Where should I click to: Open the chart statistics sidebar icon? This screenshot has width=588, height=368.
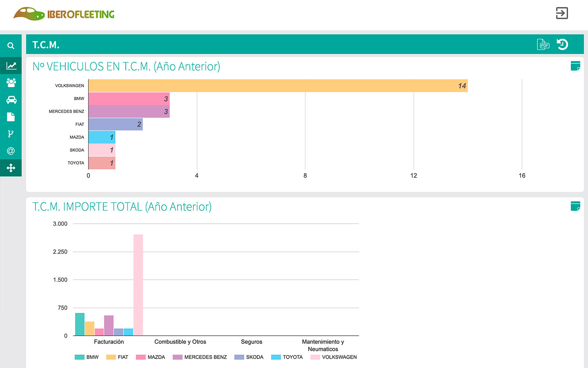point(11,65)
